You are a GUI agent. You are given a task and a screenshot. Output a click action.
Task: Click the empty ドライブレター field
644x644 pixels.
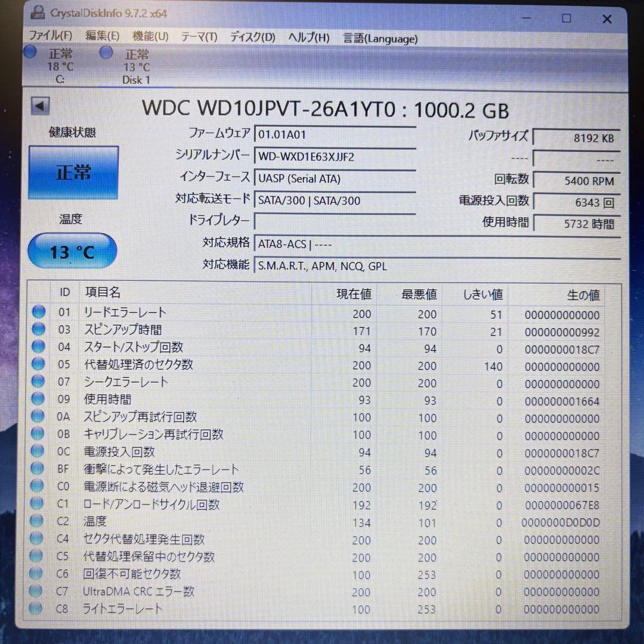(335, 222)
